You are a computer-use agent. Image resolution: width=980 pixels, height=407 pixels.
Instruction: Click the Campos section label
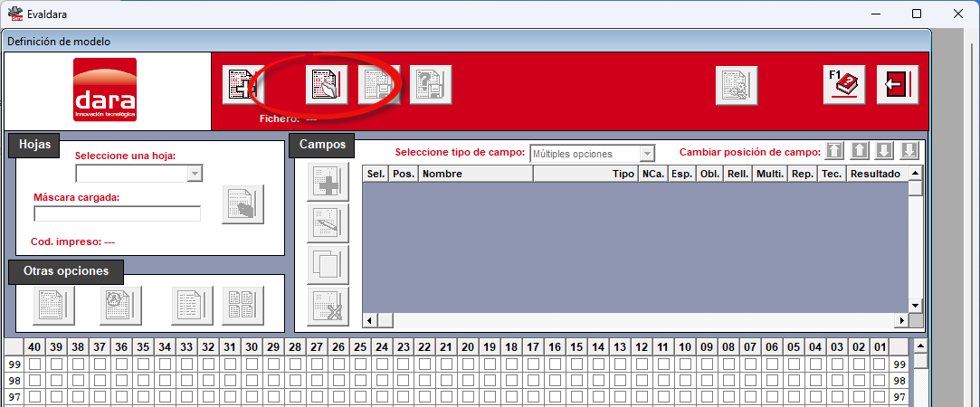[x=322, y=144]
